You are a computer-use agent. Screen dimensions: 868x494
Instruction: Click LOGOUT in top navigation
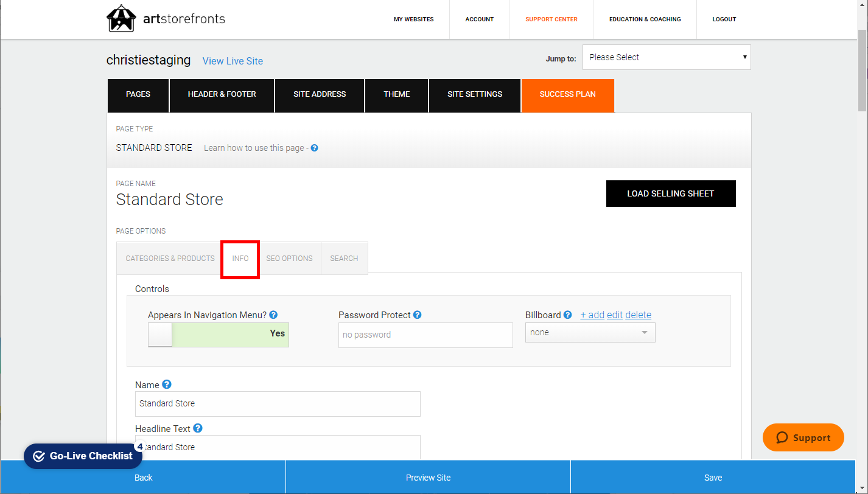click(x=724, y=19)
